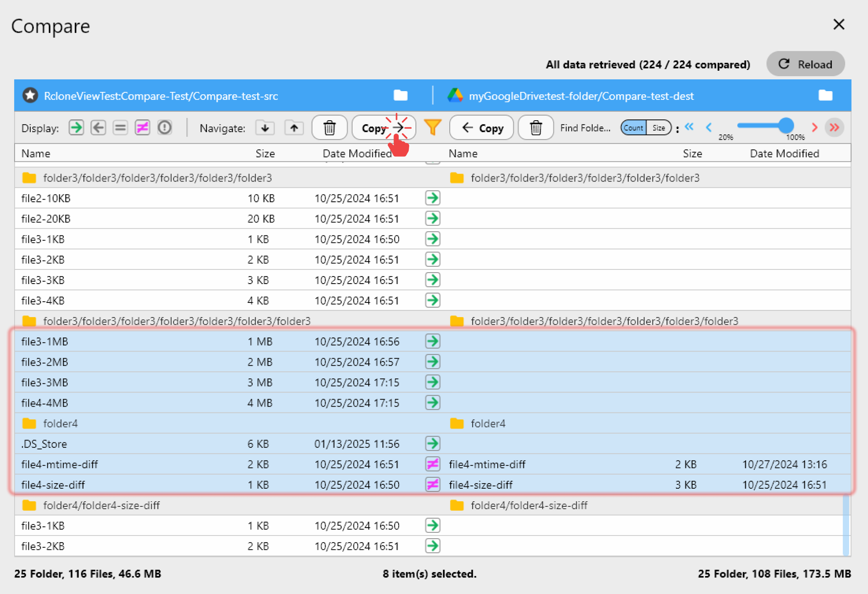Select the navigate up to parent icon

point(294,127)
